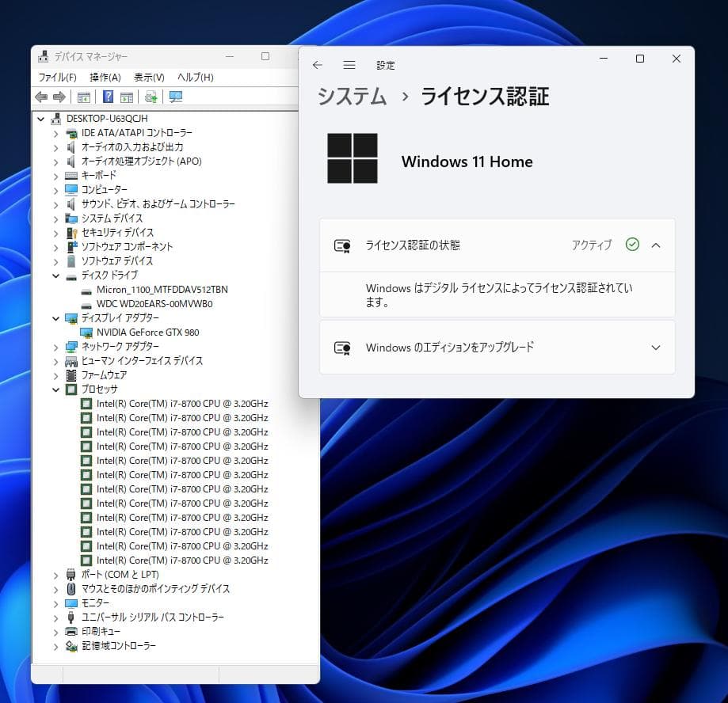Collapse the プロセッサ node
This screenshot has height=703, width=728.
click(x=55, y=389)
